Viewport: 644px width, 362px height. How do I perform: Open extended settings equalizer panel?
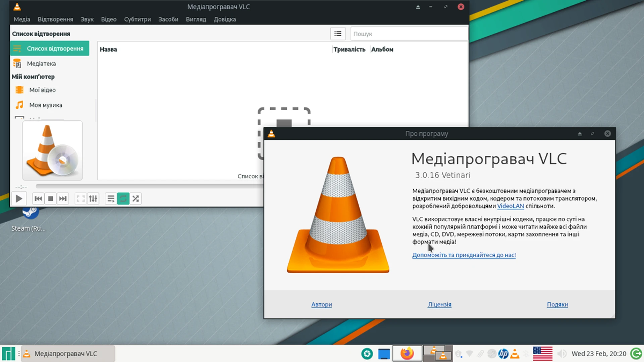93,199
